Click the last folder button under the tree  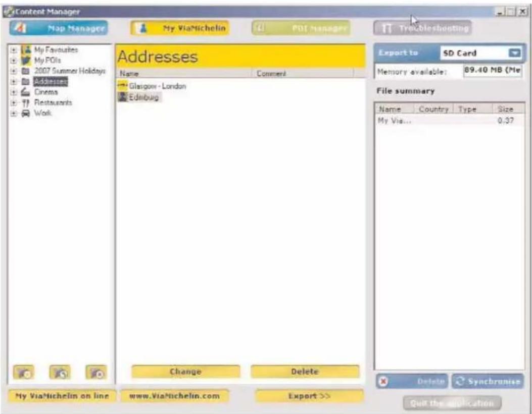[x=96, y=372]
